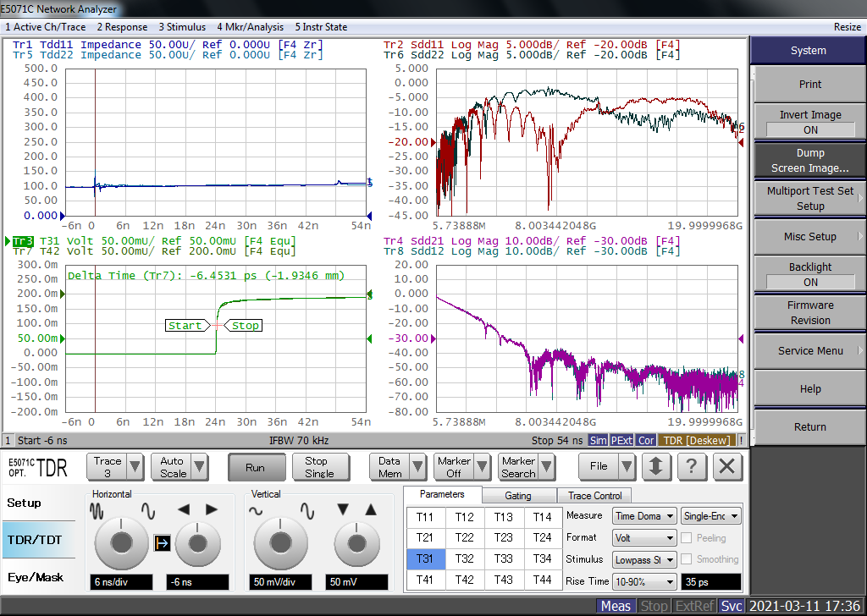The height and width of the screenshot is (616, 867).
Task: Click the vertical offset up arrow
Action: click(x=370, y=509)
